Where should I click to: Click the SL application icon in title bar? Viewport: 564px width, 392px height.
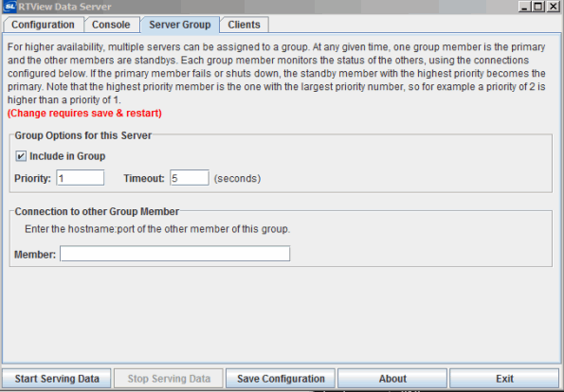9,6
